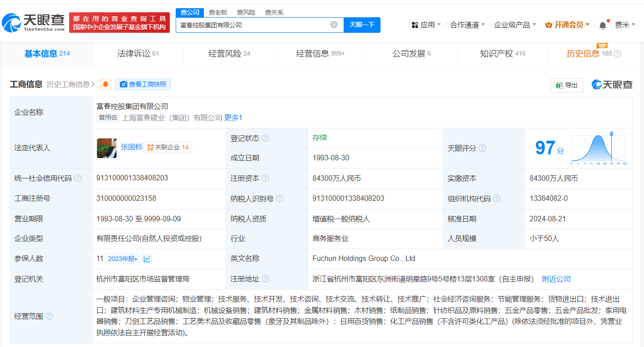Select the 历史信息 VIP tab

[x=593, y=54]
